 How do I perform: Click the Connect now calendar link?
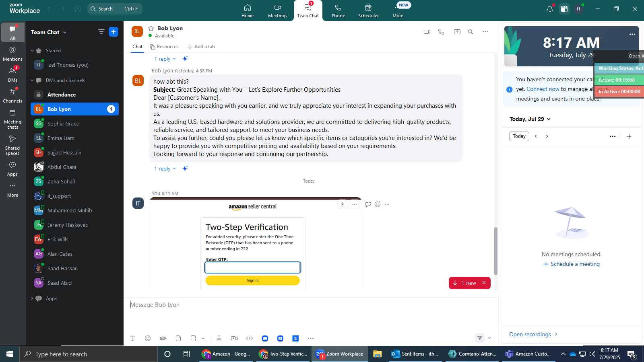tap(543, 89)
